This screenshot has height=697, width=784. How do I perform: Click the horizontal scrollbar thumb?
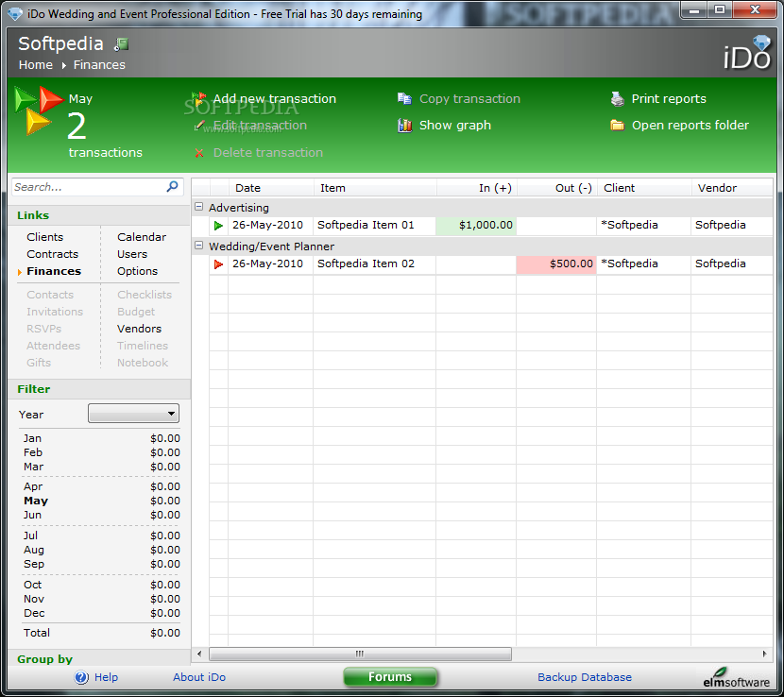[x=360, y=654]
